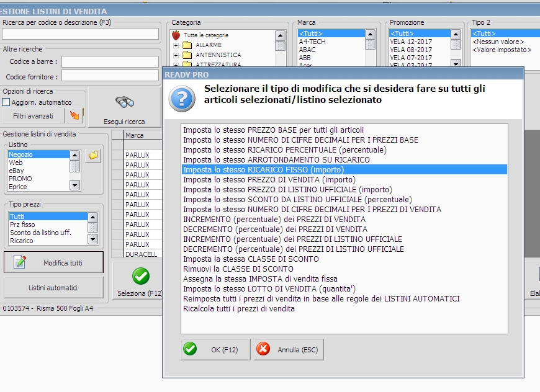Open the yellow folder icon beside Listino
The image size is (540, 392).
93,156
